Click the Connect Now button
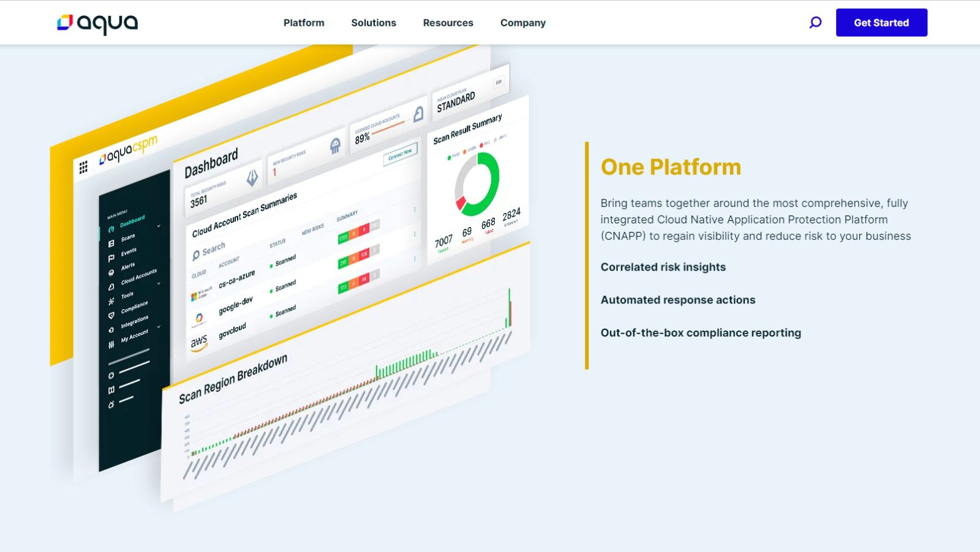The height and width of the screenshot is (552, 980). tap(400, 154)
